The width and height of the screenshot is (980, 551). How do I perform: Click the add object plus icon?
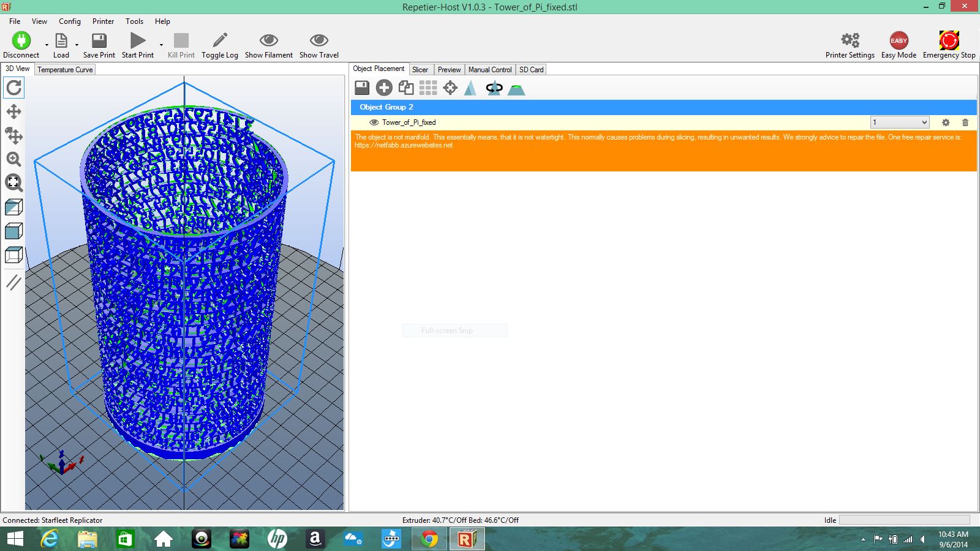pos(384,88)
